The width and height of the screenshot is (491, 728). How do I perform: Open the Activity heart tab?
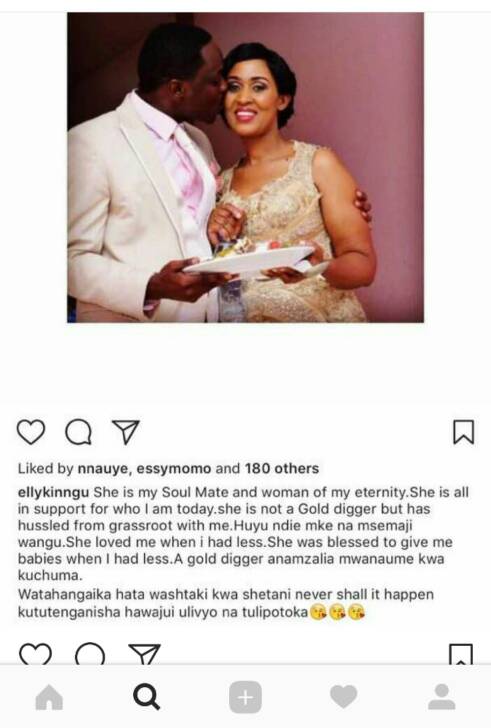(343, 697)
